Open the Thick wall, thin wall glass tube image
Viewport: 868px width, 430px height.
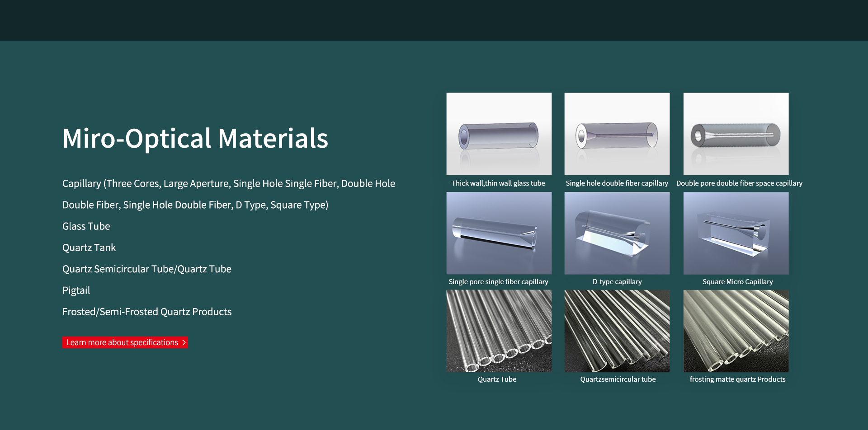click(499, 134)
